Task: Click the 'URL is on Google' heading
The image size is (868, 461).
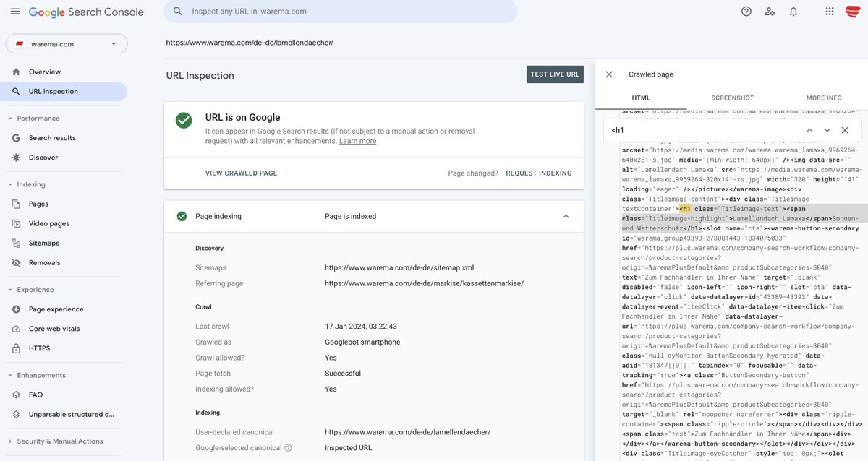Action: (242, 117)
